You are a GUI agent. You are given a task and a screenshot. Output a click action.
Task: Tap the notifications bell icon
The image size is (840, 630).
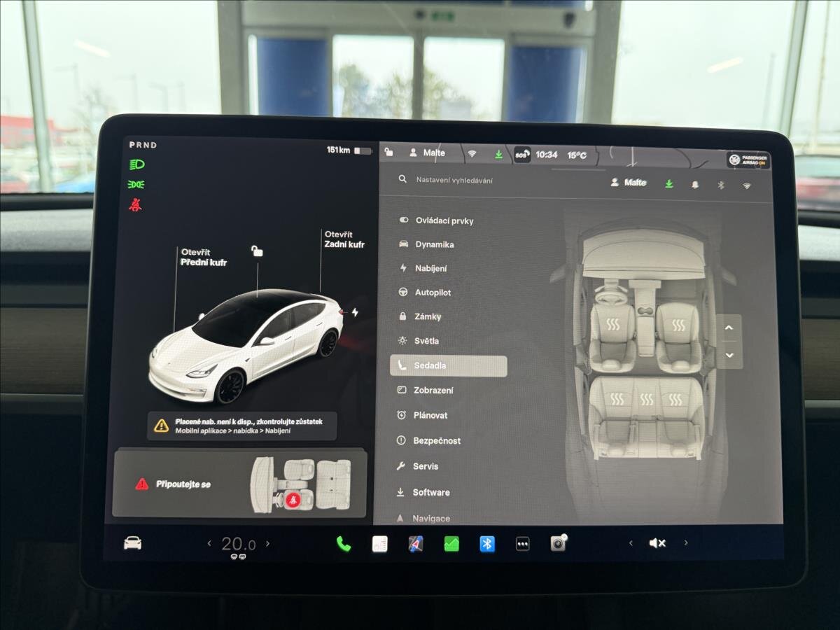pos(694,183)
